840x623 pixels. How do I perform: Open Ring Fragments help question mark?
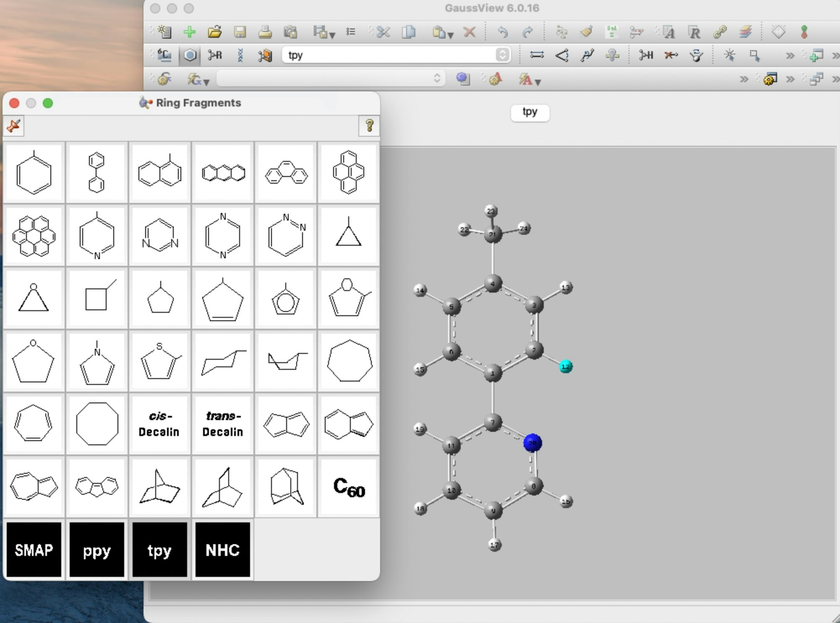pos(369,125)
